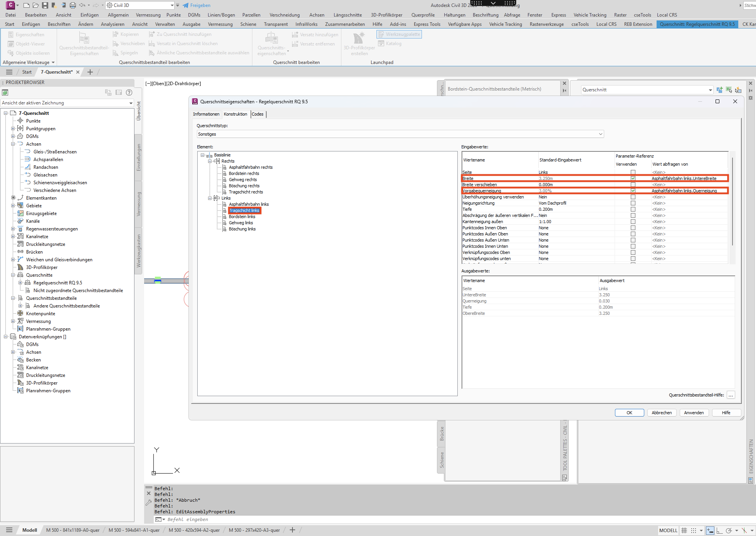
Task: Open Ansicht der aktiven Zeichnung dropdown
Action: coord(67,103)
